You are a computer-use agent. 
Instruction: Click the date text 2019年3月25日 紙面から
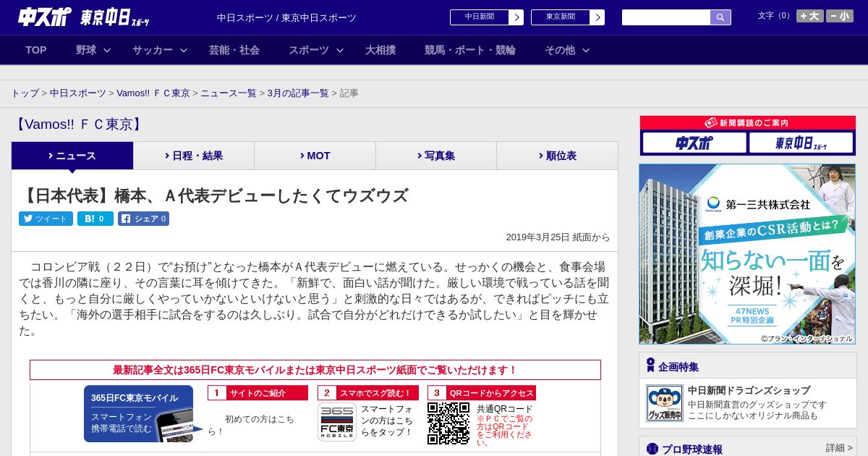(558, 237)
